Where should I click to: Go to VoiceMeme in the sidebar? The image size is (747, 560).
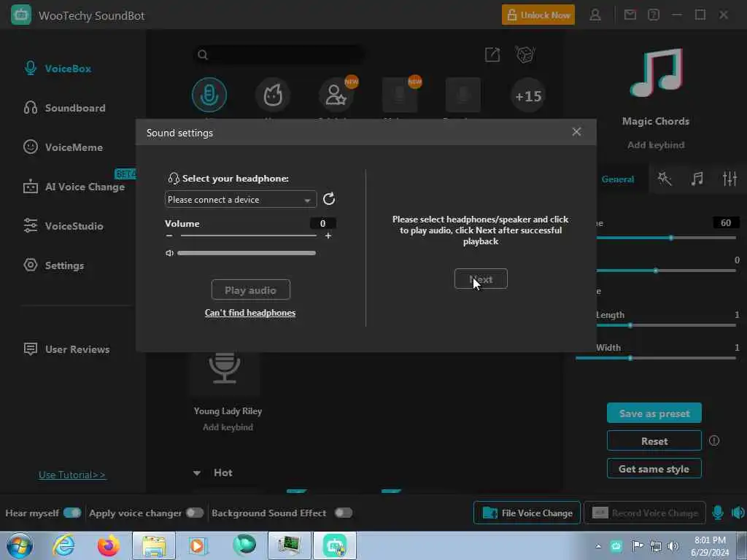(63, 147)
